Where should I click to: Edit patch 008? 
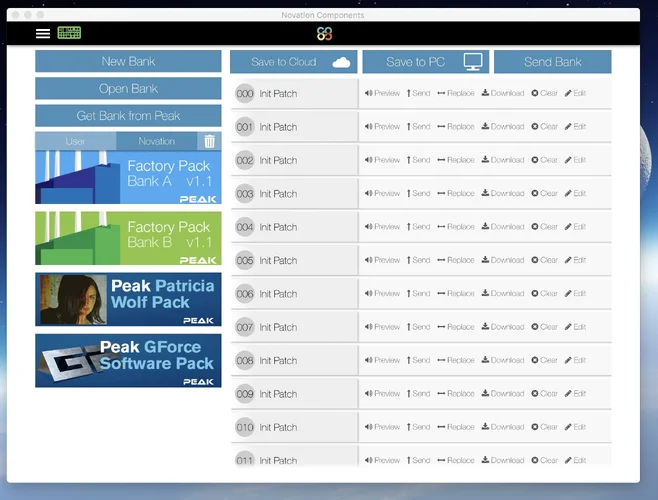tap(575, 360)
